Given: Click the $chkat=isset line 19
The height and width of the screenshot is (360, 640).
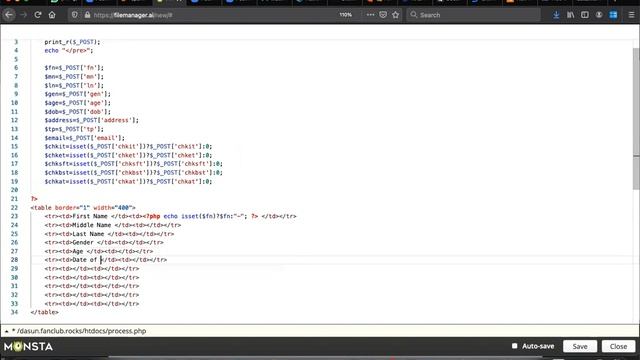Looking at the screenshot, I should [129, 181].
